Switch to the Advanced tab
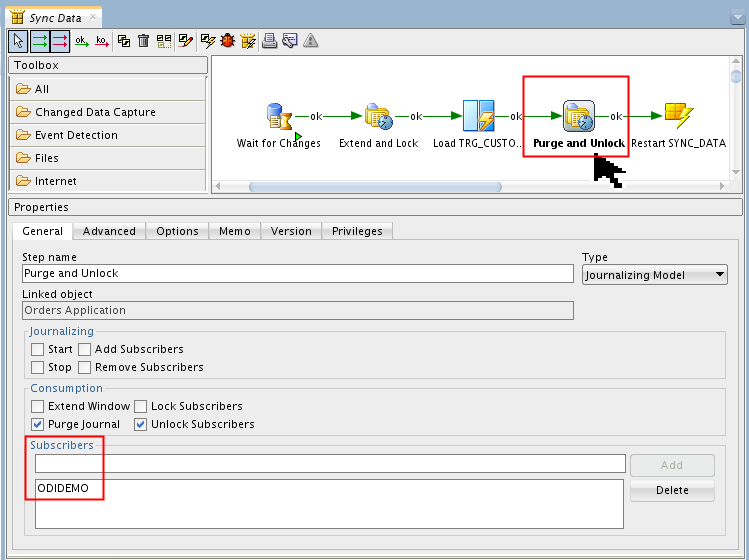 109,231
